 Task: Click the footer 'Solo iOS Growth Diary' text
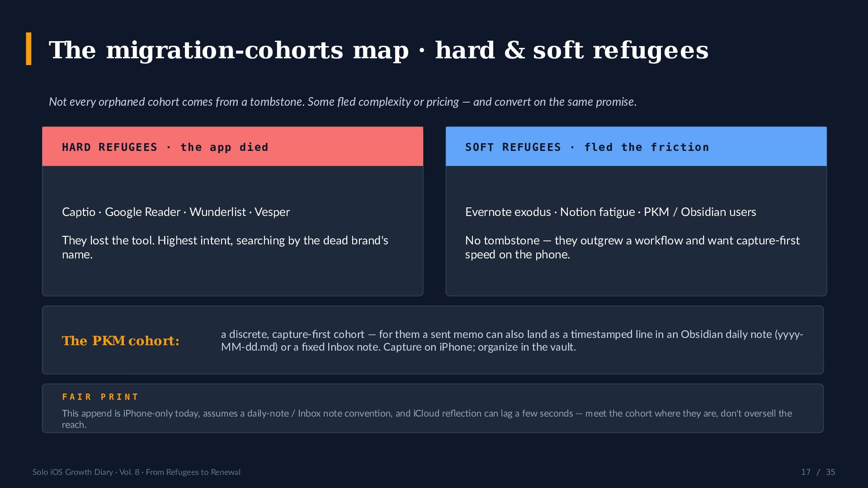(137, 472)
